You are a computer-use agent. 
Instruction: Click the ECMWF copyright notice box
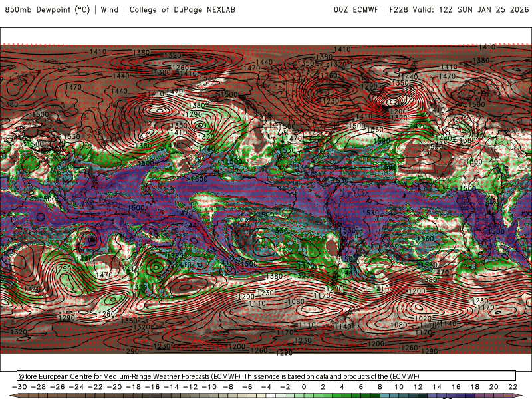click(267, 376)
